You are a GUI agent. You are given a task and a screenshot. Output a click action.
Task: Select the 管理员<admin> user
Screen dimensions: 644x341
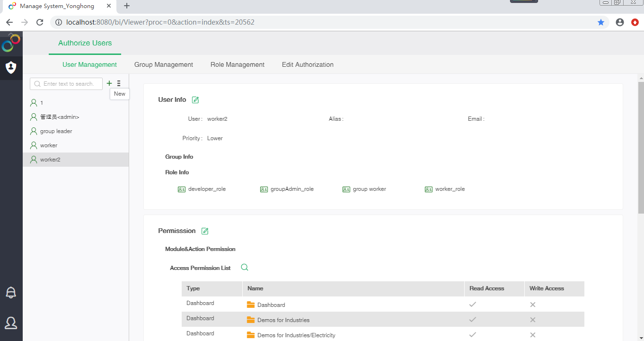point(76,117)
